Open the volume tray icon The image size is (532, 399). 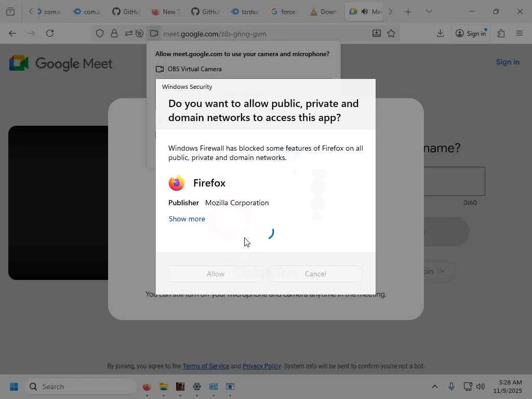pyautogui.click(x=481, y=387)
